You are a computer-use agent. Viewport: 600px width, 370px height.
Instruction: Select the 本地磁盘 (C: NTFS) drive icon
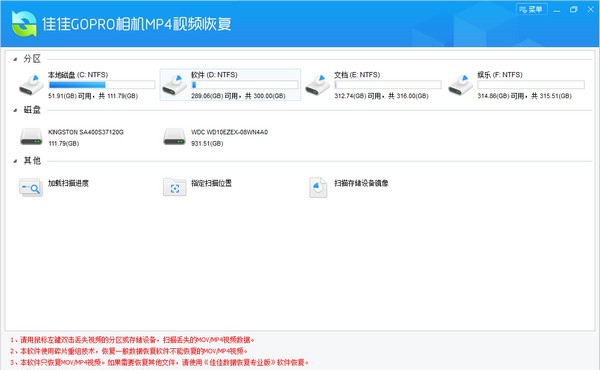pyautogui.click(x=31, y=85)
